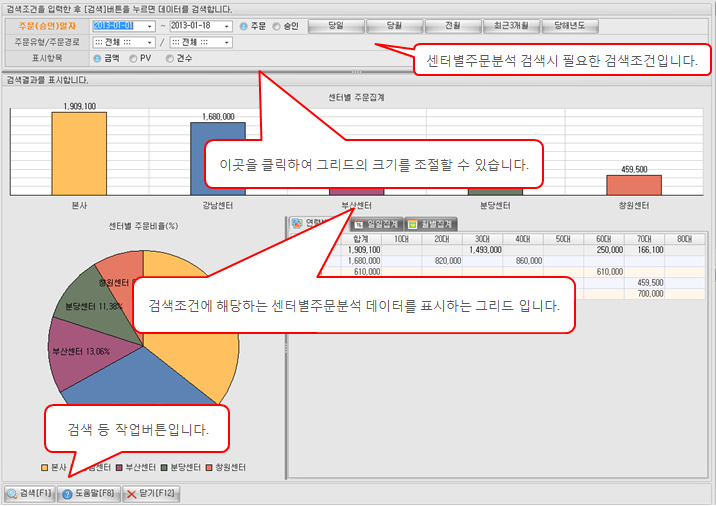The image size is (716, 506).
Task: Open the start date calendar dropdown arrow
Action: point(150,26)
